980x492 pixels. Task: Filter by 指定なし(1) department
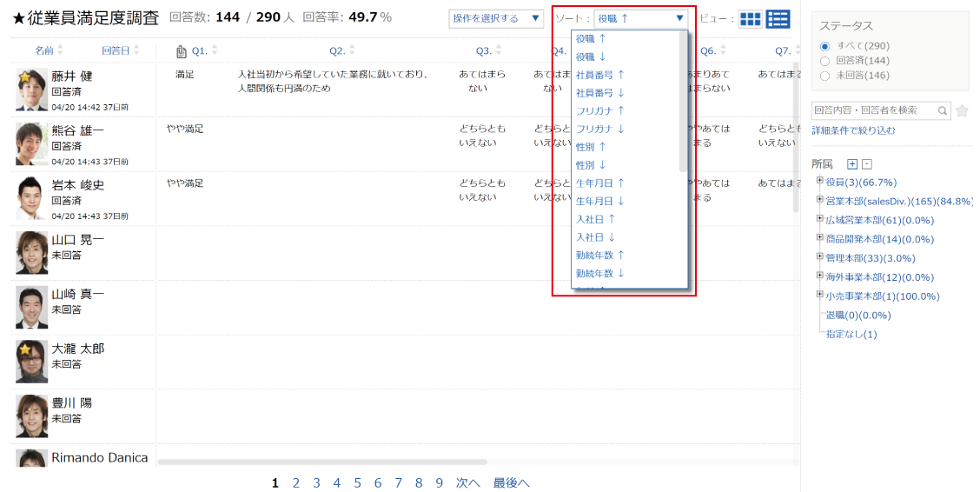(x=851, y=335)
